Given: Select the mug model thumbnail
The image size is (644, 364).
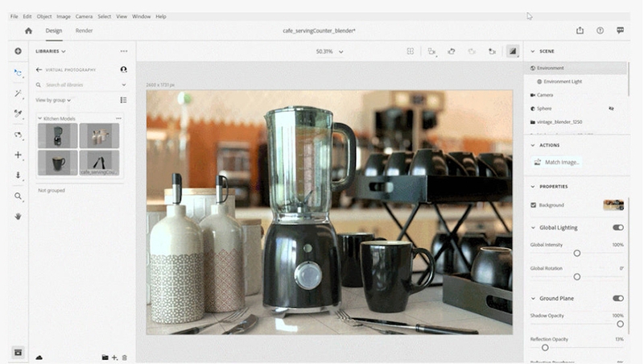Looking at the screenshot, I should tap(57, 163).
